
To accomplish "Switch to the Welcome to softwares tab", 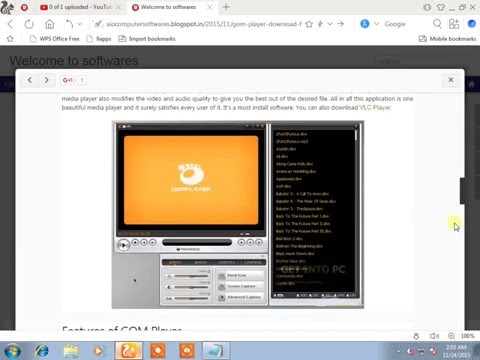I will 168,7.
